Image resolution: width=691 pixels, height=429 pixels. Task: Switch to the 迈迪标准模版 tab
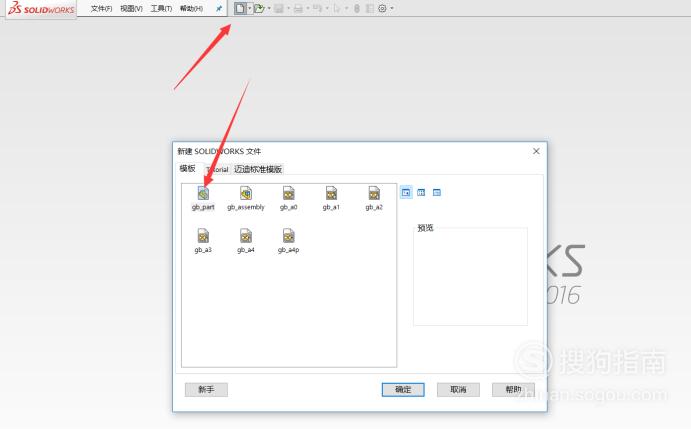[258, 169]
